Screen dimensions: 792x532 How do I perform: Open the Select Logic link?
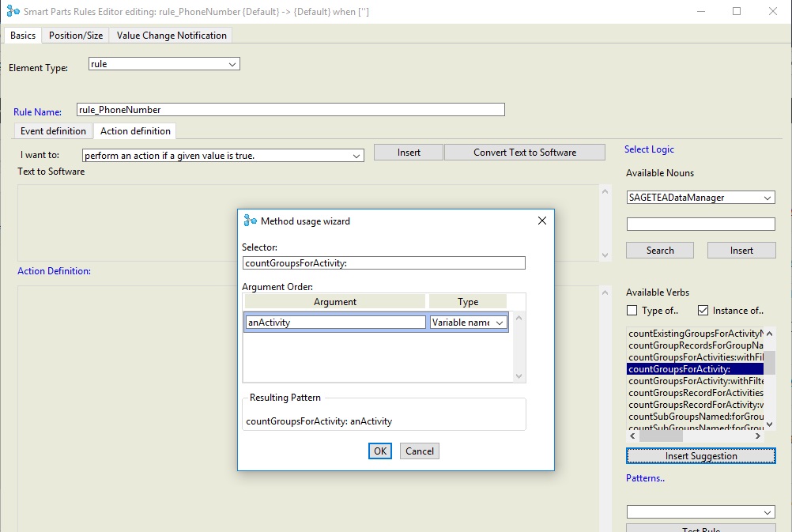pyautogui.click(x=649, y=149)
